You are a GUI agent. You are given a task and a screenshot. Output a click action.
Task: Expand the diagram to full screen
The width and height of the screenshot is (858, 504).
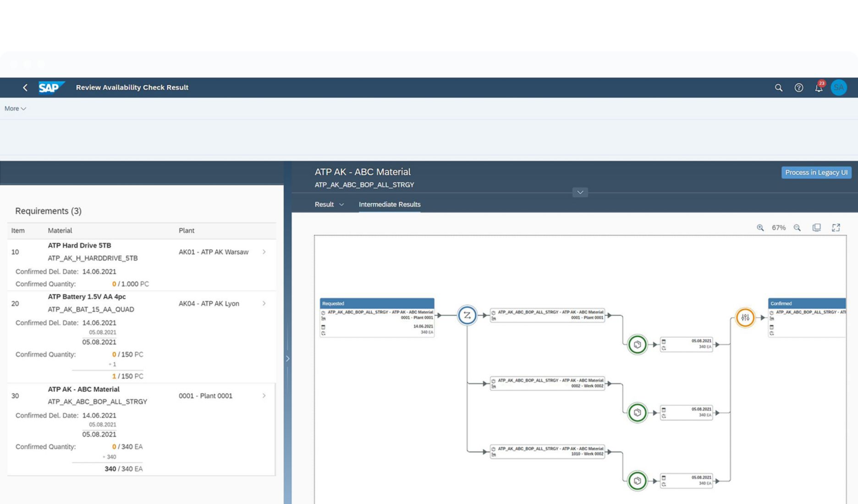click(x=836, y=227)
